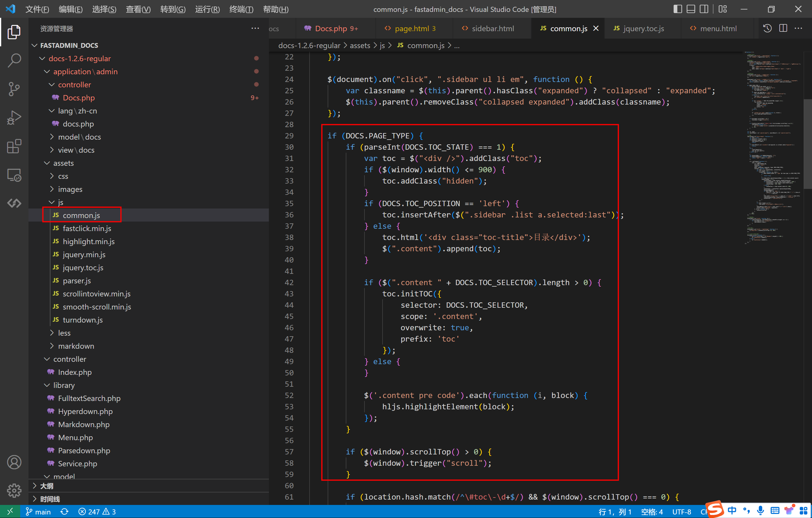Open the Remote Explorer view

14,175
